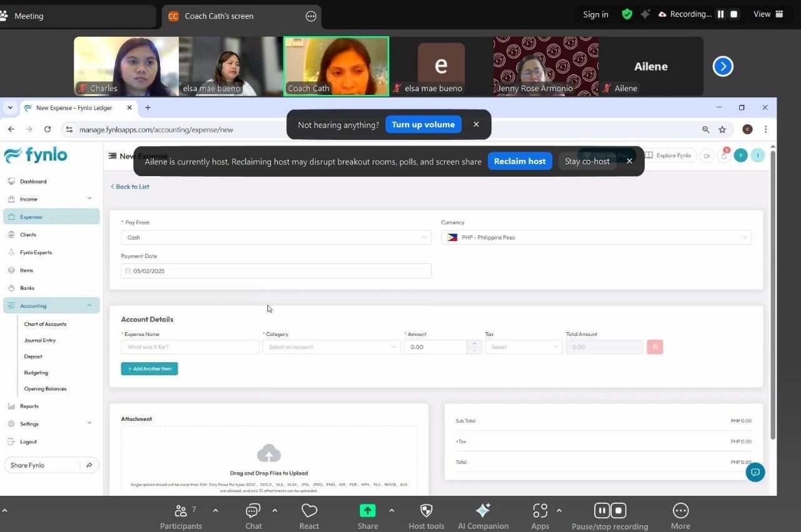
Task: Open AI Companion
Action: tap(483, 517)
